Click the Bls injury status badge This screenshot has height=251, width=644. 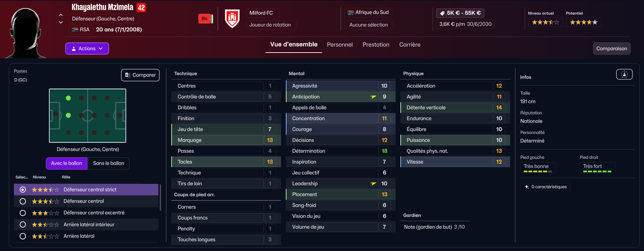click(205, 19)
